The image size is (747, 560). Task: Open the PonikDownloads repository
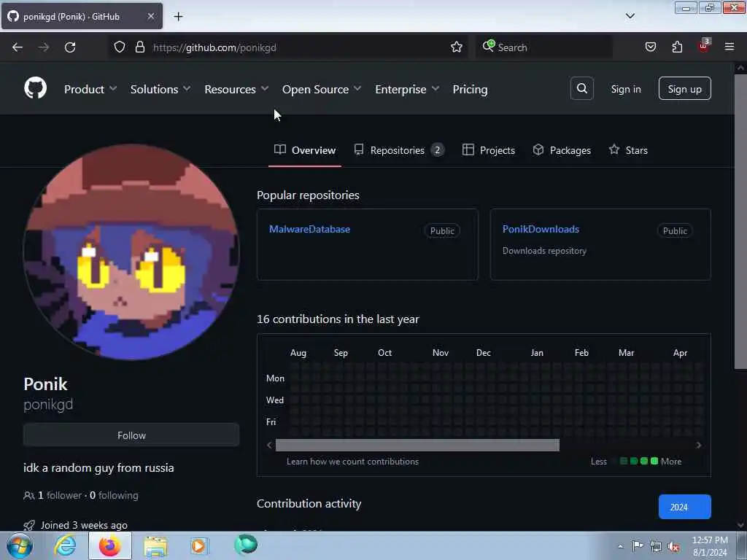541,229
